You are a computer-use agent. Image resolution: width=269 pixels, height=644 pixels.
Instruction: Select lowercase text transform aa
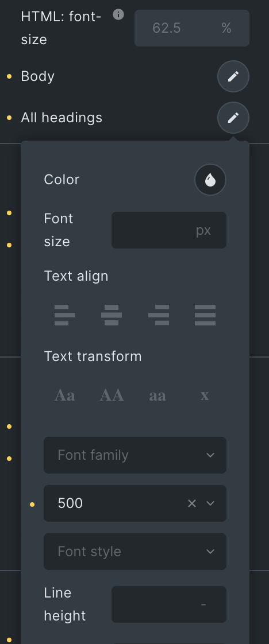click(157, 395)
